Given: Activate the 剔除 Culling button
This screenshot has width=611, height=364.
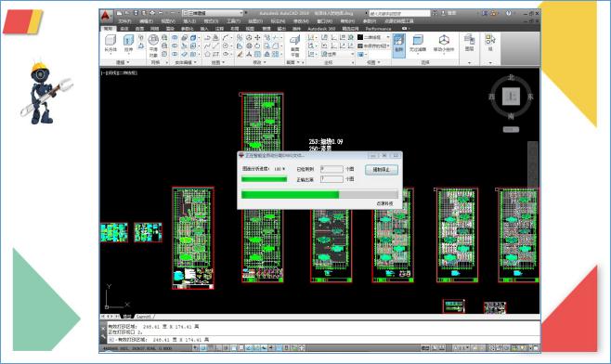Looking at the screenshot, I should coord(398,45).
